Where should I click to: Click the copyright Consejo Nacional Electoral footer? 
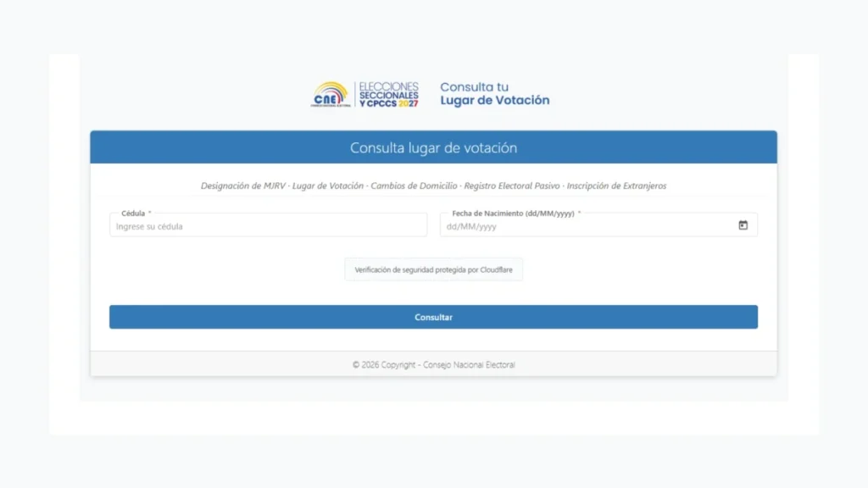point(433,364)
